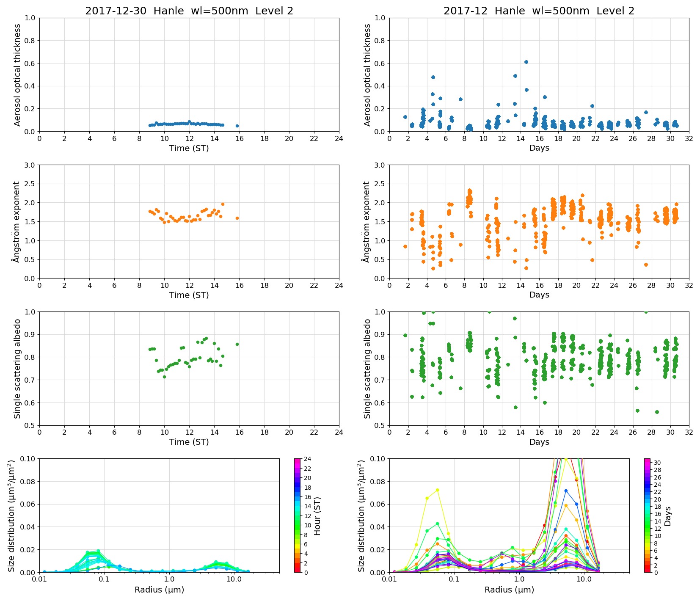The height and width of the screenshot is (601, 700).
Task: Click "Days" label under monthly Ångström plot
Action: click(x=539, y=295)
